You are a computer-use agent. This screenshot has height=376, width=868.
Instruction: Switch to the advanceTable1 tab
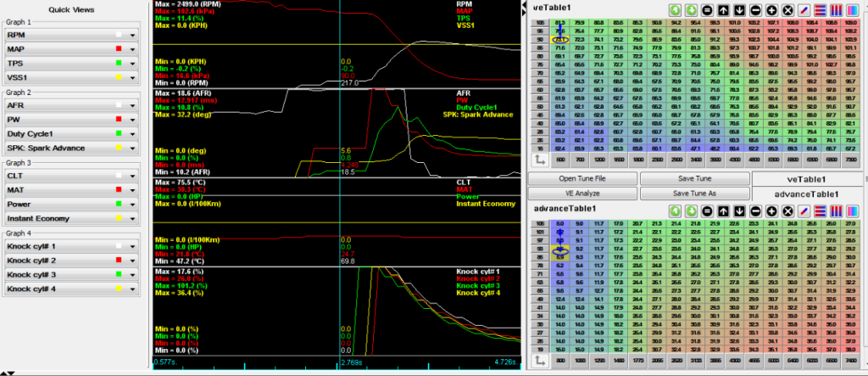pyautogui.click(x=807, y=194)
